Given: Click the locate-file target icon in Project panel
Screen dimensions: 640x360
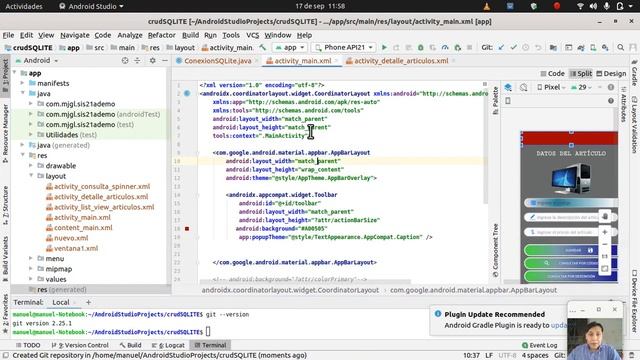Looking at the screenshot, I should 125,60.
